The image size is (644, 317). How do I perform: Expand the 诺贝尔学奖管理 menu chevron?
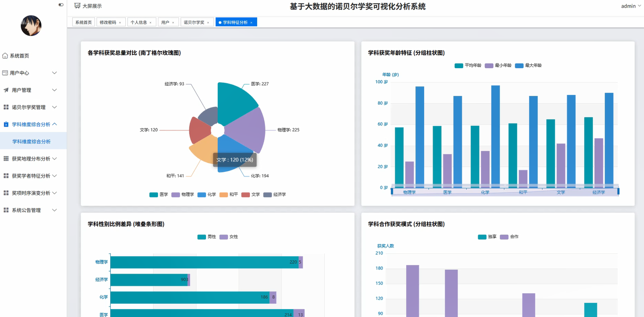(54, 107)
